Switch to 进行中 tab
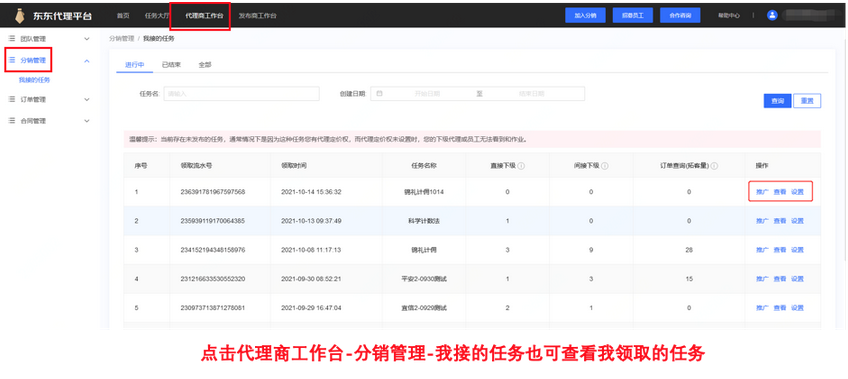This screenshot has width=848, height=379. point(135,65)
